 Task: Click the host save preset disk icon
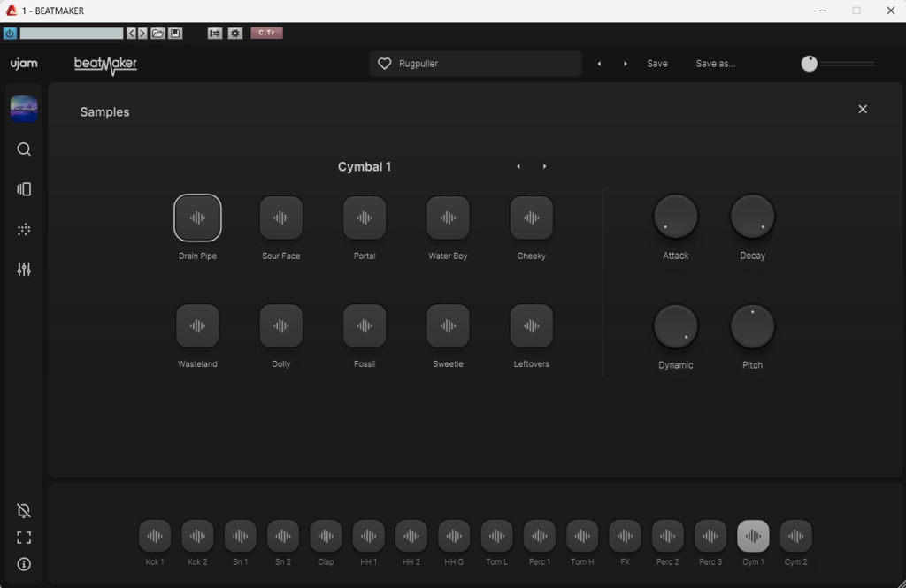pyautogui.click(x=175, y=34)
